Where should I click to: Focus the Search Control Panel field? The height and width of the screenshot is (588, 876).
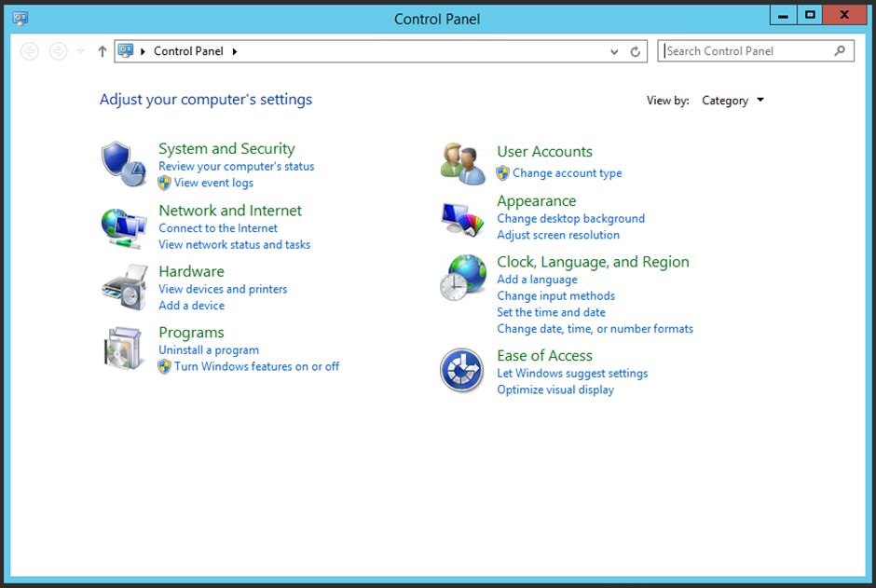point(756,51)
